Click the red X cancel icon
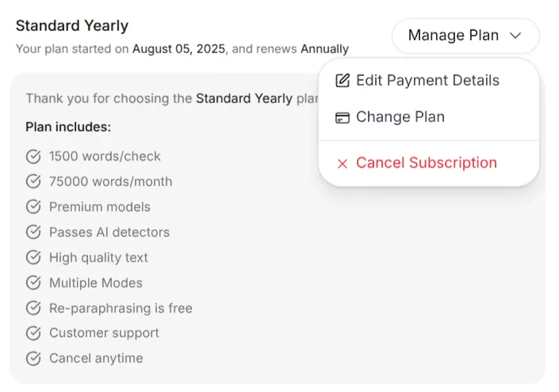The image size is (559, 392). pos(343,163)
